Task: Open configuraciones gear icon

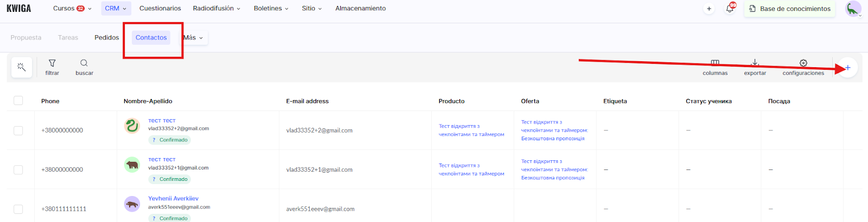Action: click(x=803, y=63)
